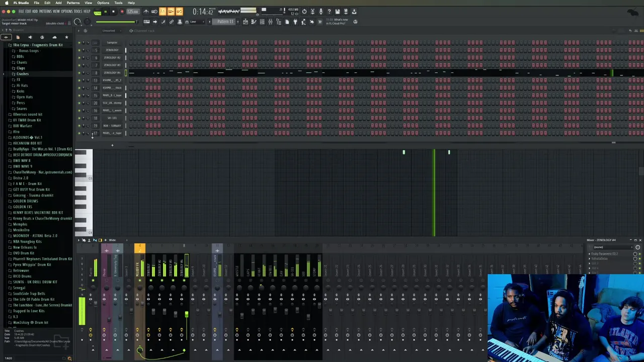Click the browser star favorites tab icon
Viewport: 644px width, 362px height.
(66, 37)
